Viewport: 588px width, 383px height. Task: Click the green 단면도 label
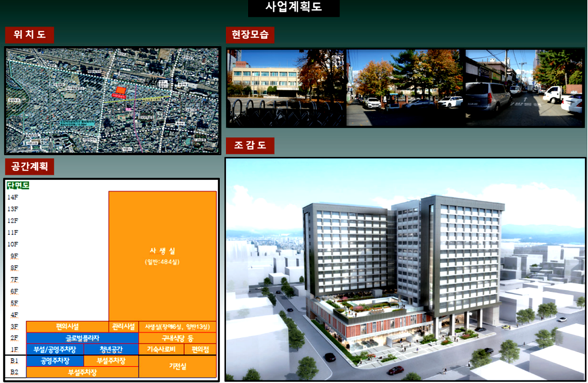click(18, 185)
